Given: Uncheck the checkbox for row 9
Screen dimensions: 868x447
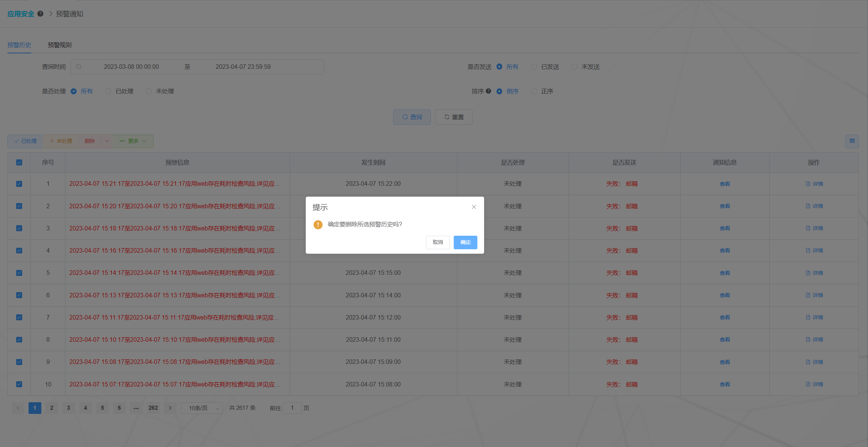Looking at the screenshot, I should (19, 362).
